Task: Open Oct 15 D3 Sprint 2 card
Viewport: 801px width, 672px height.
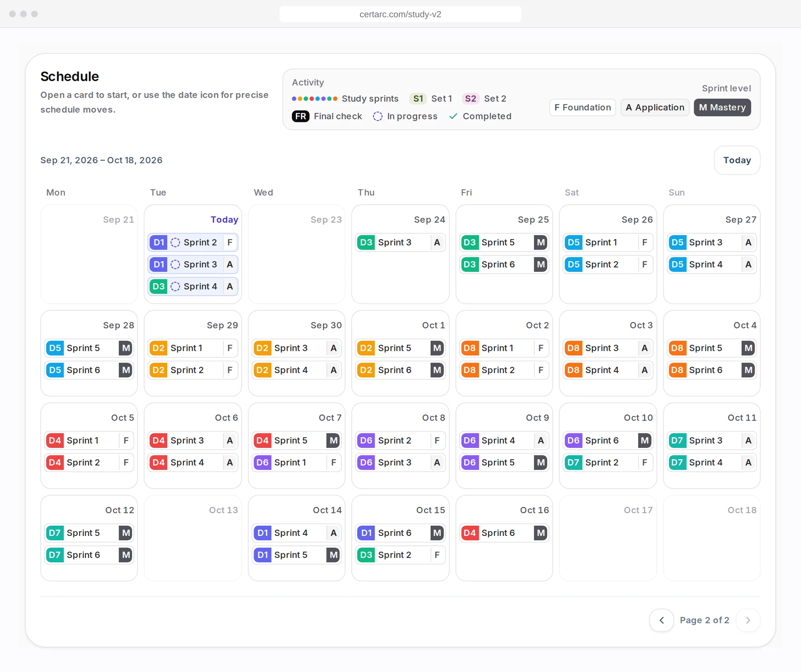Action: tap(400, 555)
